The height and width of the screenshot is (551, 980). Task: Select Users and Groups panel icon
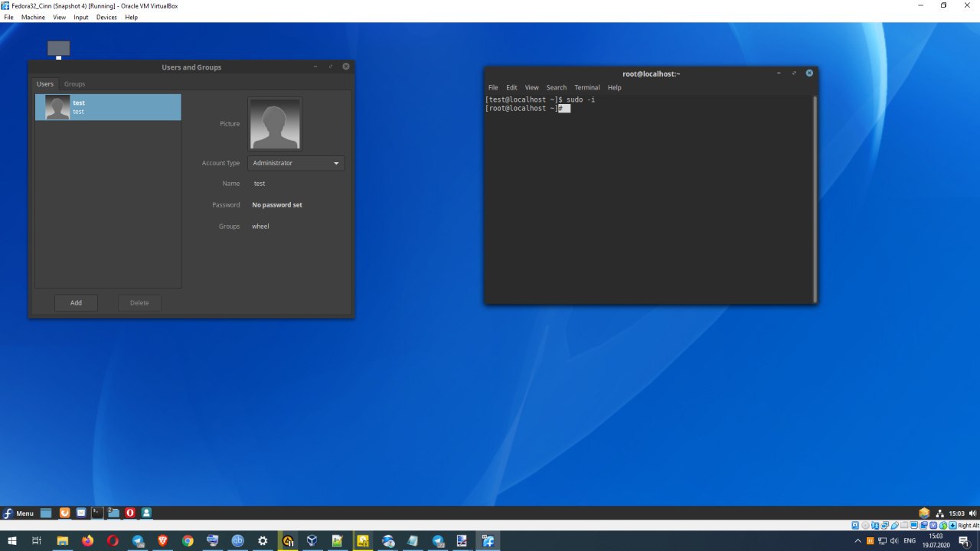tap(146, 513)
